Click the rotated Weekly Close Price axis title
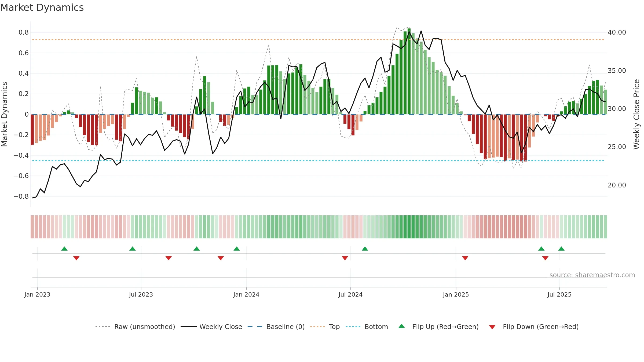This screenshot has width=644, height=362. tap(637, 114)
